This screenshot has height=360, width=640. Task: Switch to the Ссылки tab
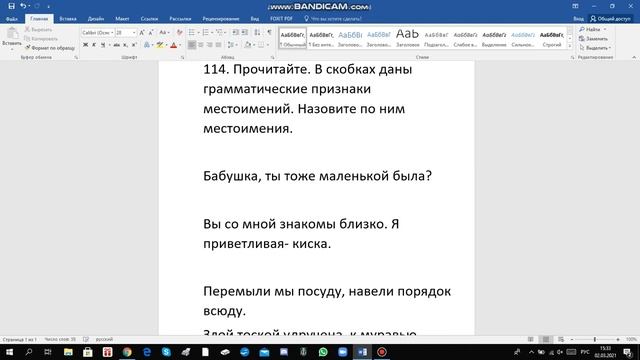click(x=149, y=19)
